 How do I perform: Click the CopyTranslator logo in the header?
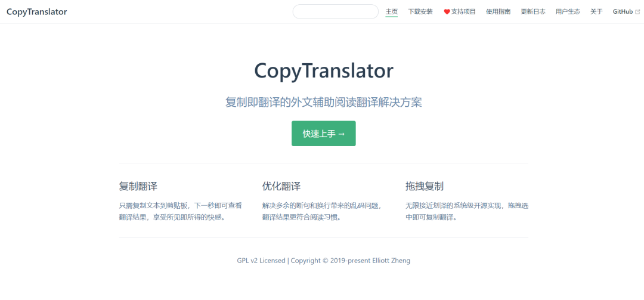(x=36, y=11)
